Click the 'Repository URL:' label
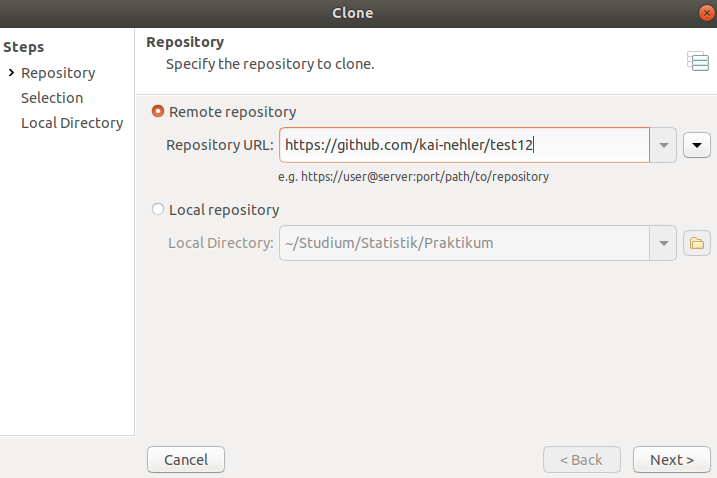This screenshot has width=717, height=478. point(219,145)
